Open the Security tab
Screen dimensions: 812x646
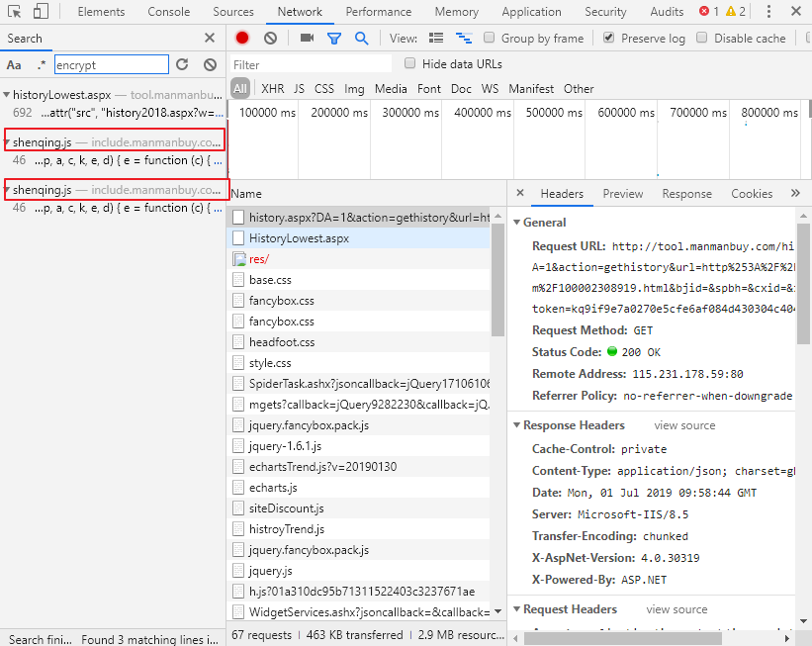pos(605,12)
